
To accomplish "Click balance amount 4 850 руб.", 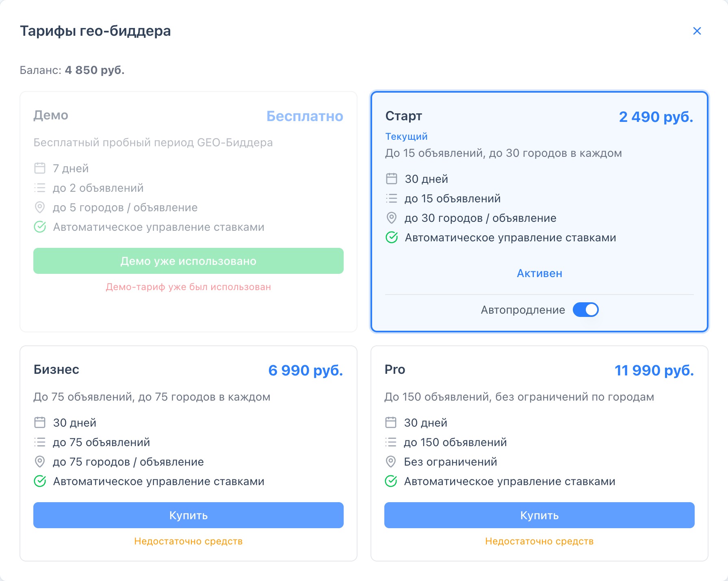I will [x=95, y=70].
